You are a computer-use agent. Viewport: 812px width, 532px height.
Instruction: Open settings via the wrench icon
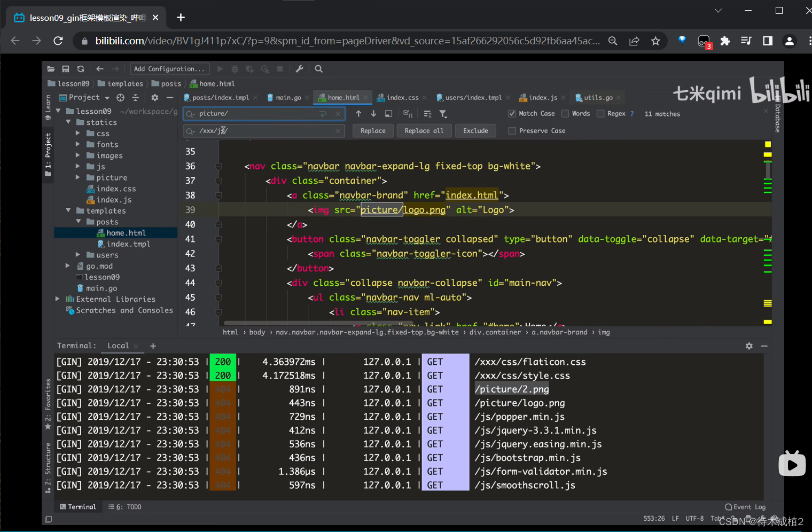(299, 69)
